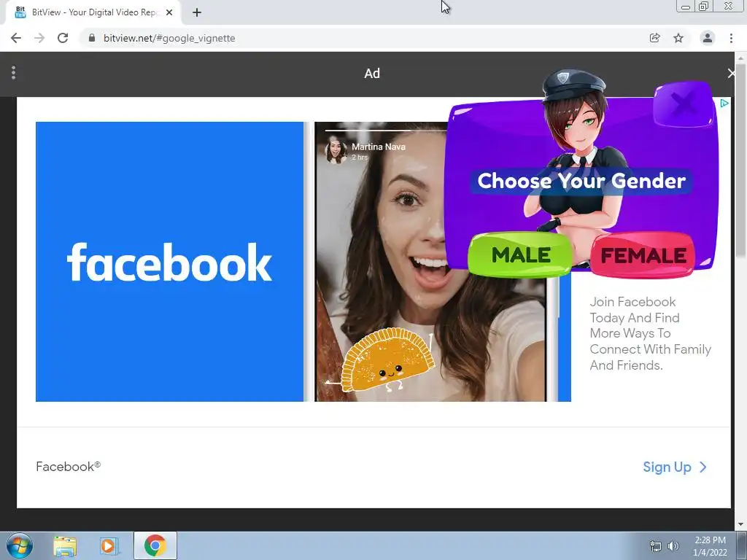Image resolution: width=747 pixels, height=560 pixels.
Task: Open the network tray icon
Action: [656, 546]
